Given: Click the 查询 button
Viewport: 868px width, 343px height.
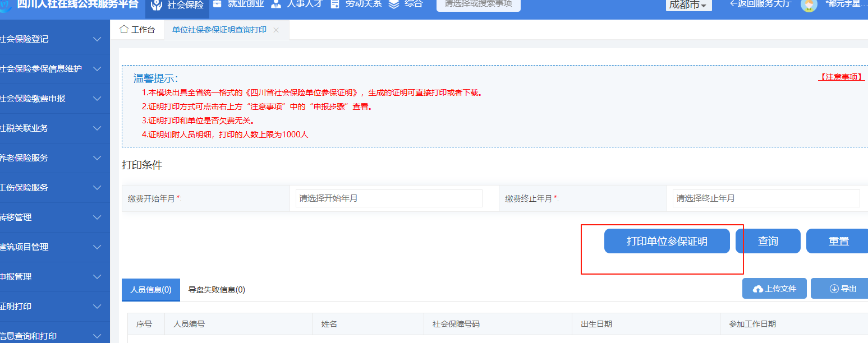Looking at the screenshot, I should [x=768, y=240].
